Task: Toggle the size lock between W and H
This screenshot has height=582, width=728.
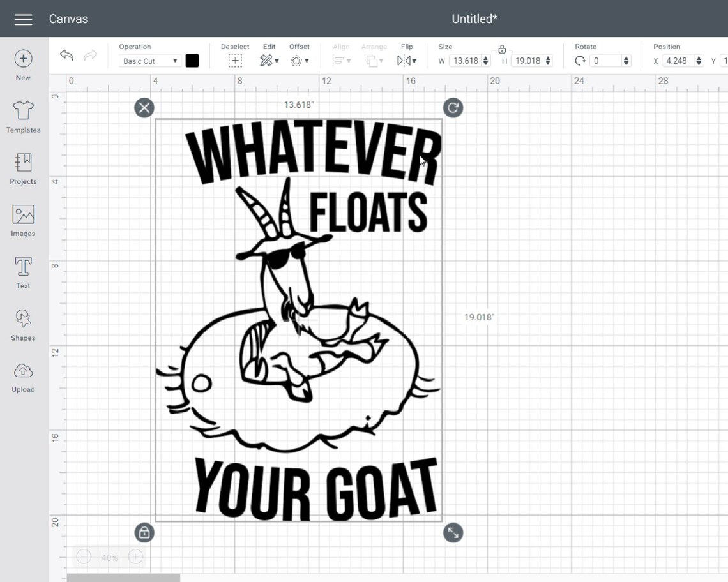Action: [503, 50]
